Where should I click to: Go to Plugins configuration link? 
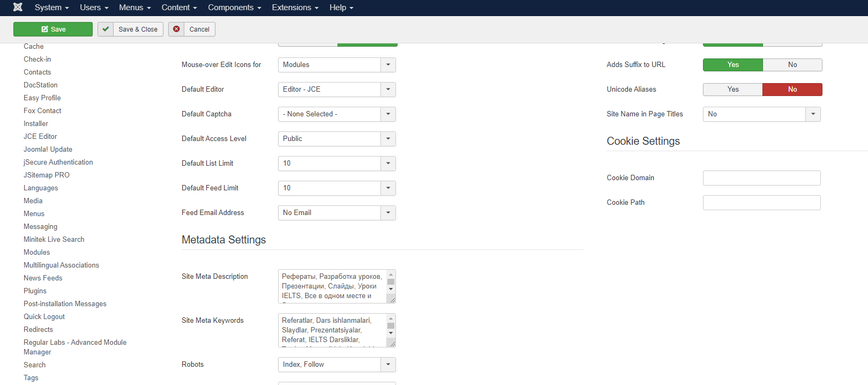[35, 291]
